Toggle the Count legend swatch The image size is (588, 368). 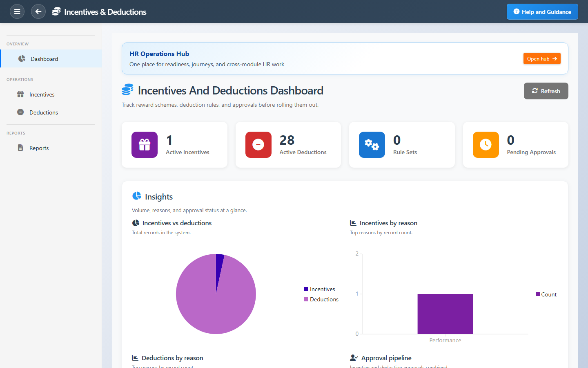pos(538,294)
